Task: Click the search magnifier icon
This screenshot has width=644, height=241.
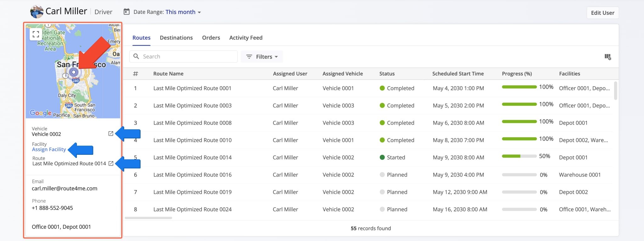Action: coord(136,57)
